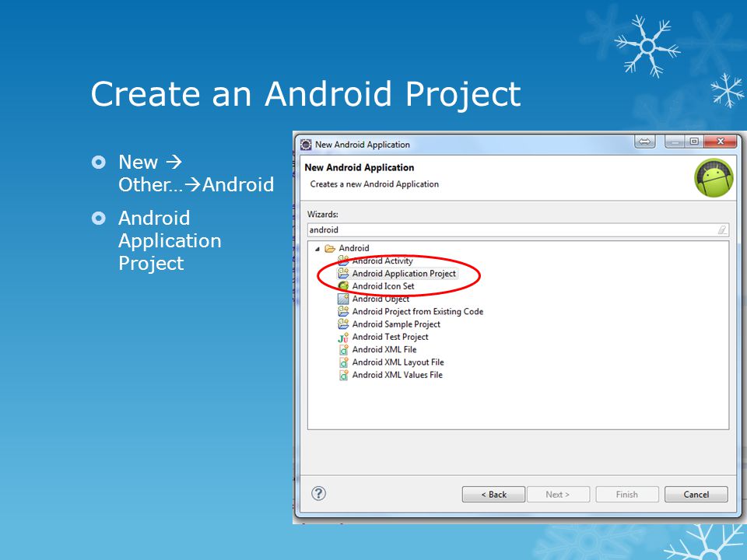
Task: Click the double-arrow title bar button
Action: pos(644,142)
